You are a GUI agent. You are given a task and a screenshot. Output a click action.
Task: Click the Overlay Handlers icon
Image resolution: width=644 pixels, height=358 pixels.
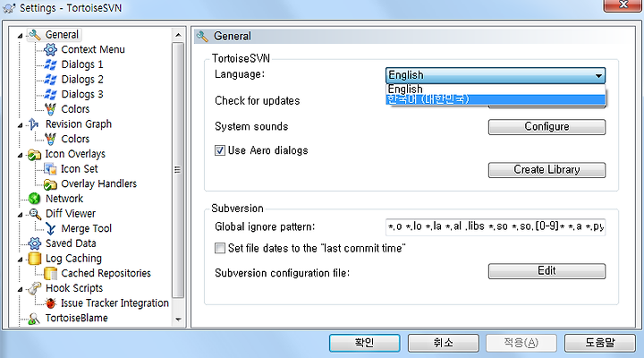pyautogui.click(x=50, y=184)
